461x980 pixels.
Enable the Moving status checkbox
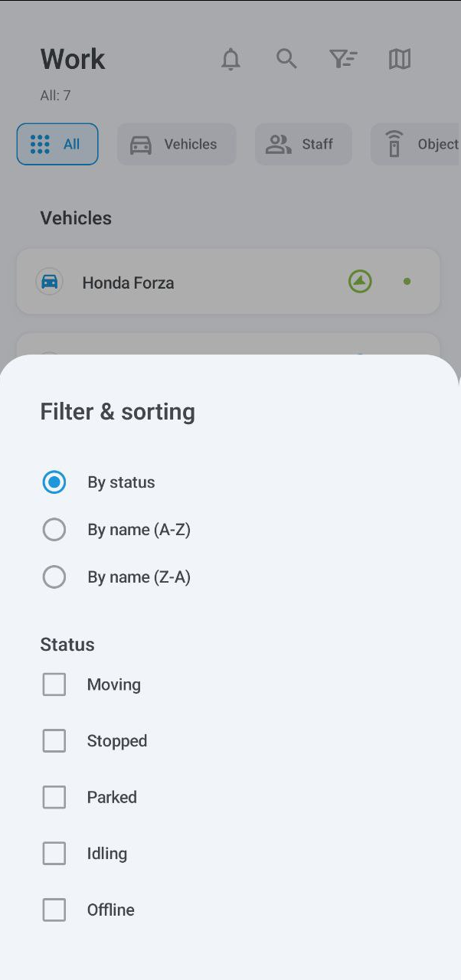tap(54, 684)
